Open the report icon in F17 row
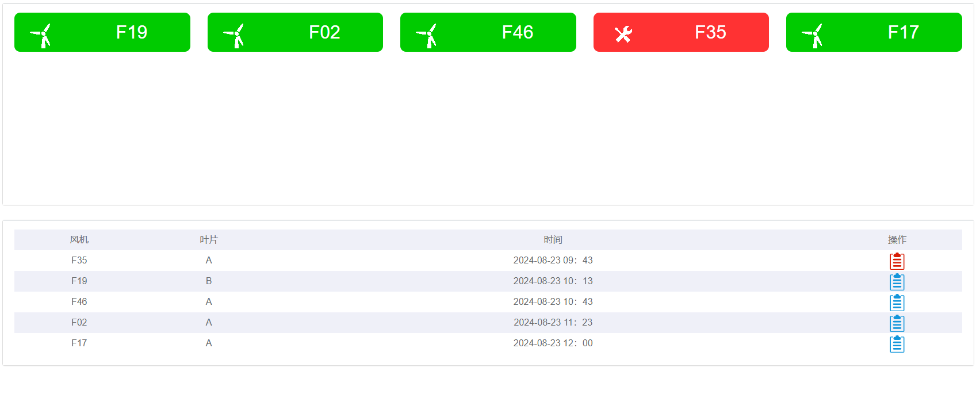Image resolution: width=980 pixels, height=413 pixels. pyautogui.click(x=897, y=344)
